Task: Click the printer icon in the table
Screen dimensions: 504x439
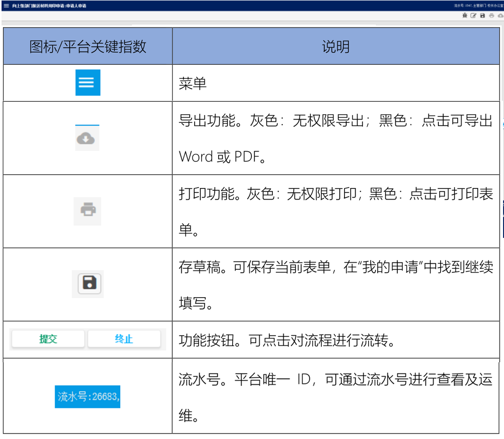Action: click(87, 211)
